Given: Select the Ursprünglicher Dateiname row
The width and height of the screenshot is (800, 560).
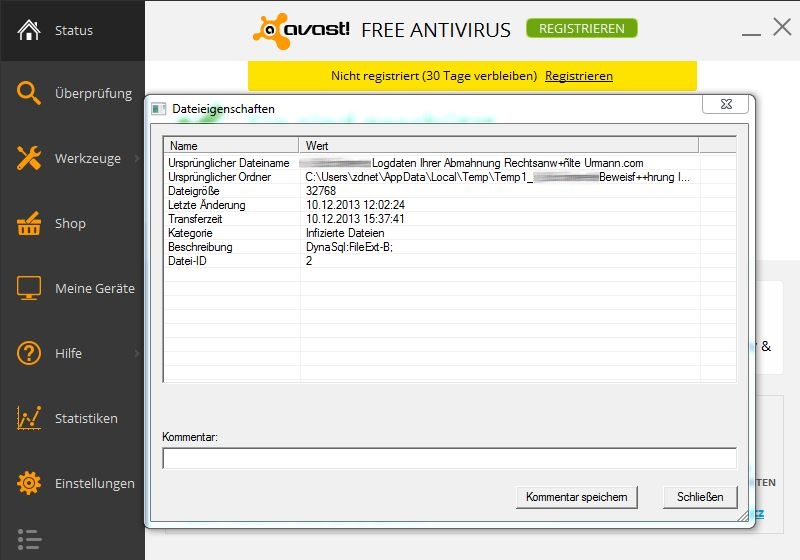Looking at the screenshot, I should click(x=449, y=163).
